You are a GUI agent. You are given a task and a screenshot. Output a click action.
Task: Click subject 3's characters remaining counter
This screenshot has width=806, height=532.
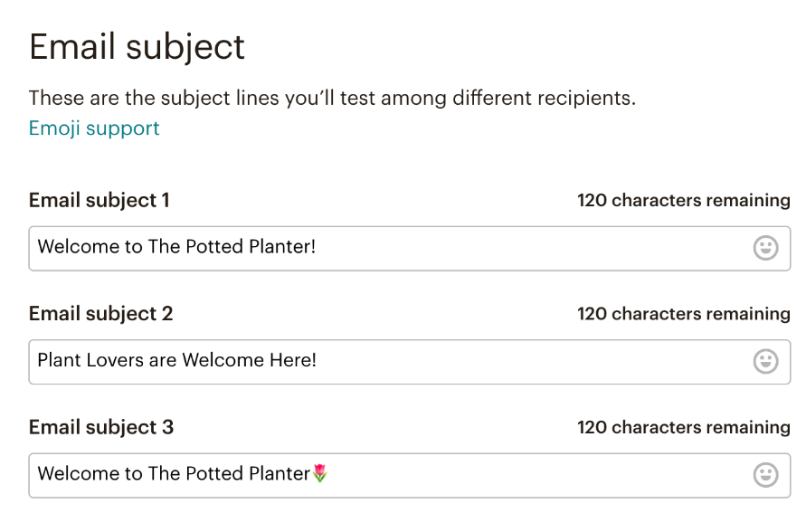pos(683,427)
